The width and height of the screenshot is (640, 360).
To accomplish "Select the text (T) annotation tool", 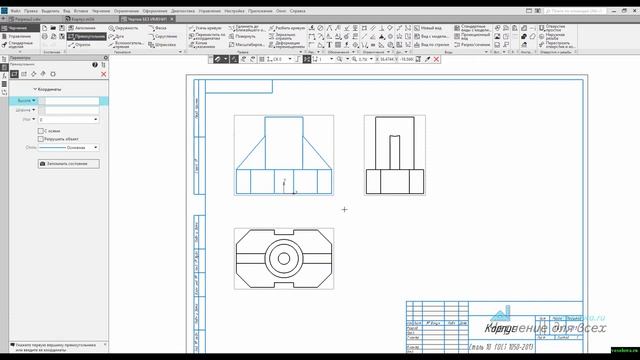I will pos(329,45).
